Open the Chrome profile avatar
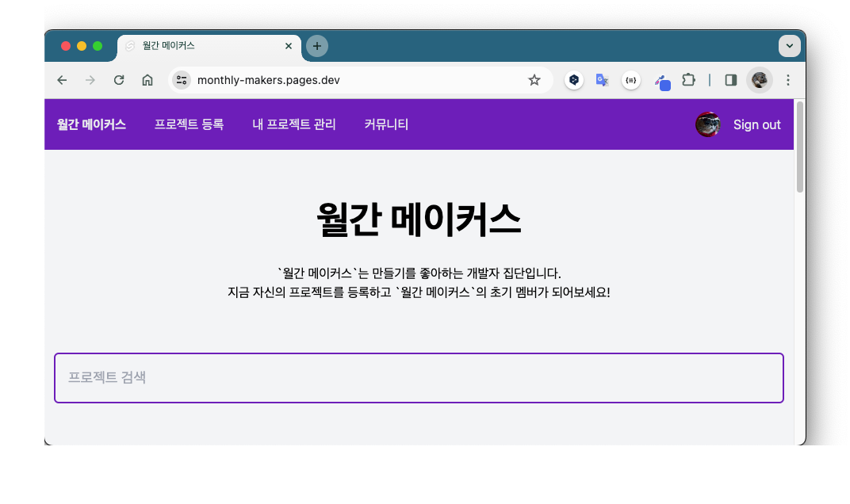This screenshot has height=504, width=850. point(760,80)
